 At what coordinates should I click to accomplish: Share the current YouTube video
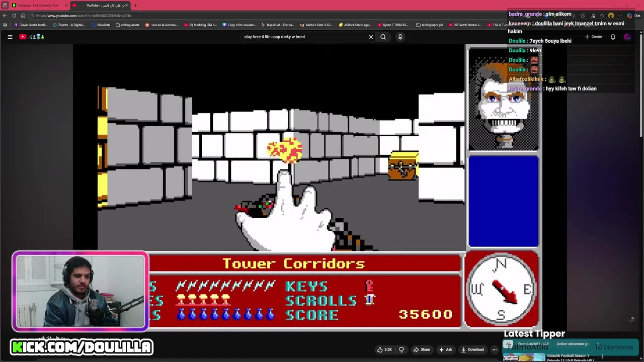(422, 349)
